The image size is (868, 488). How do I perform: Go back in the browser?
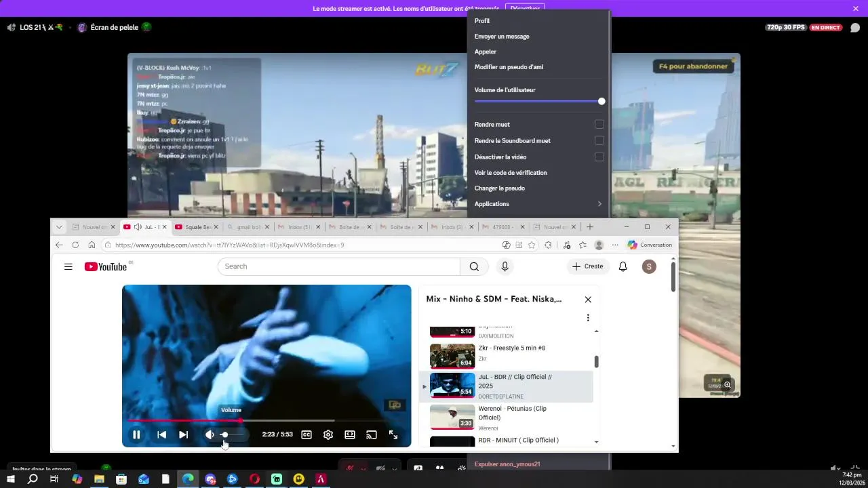pyautogui.click(x=59, y=245)
